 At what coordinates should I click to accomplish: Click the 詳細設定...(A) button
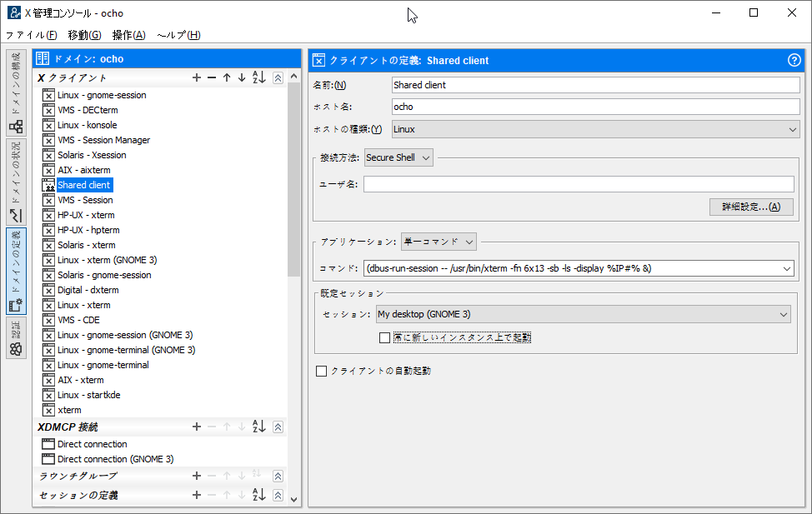pyautogui.click(x=751, y=207)
